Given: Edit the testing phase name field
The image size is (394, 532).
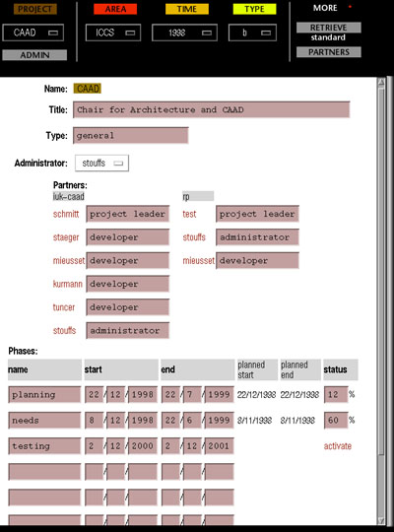Looking at the screenshot, I should tap(44, 446).
